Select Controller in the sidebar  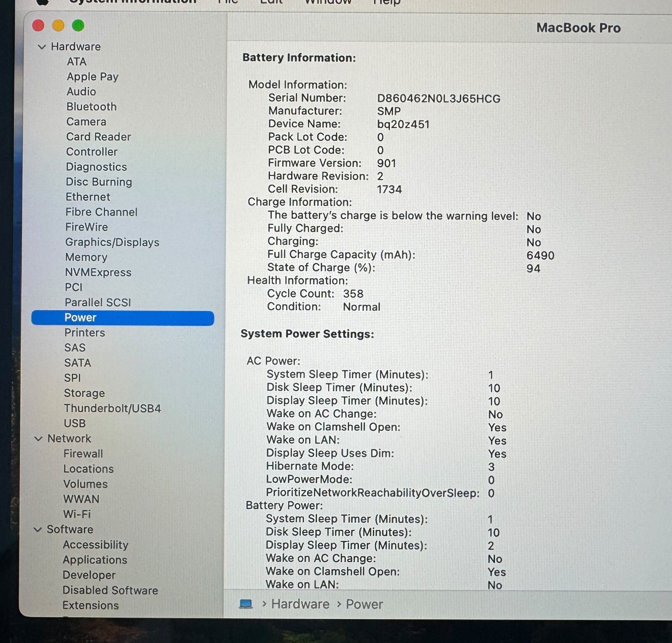tap(92, 152)
